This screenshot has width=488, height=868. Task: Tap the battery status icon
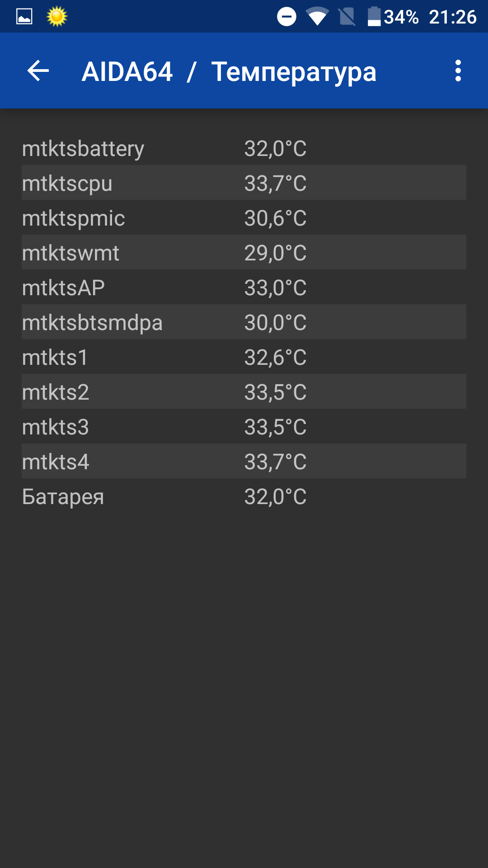374,17
